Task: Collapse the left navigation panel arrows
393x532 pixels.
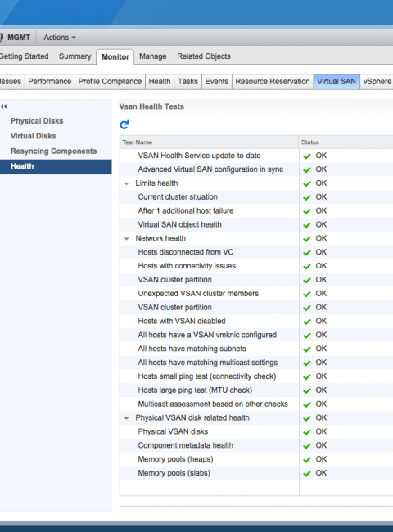Action: pos(4,106)
